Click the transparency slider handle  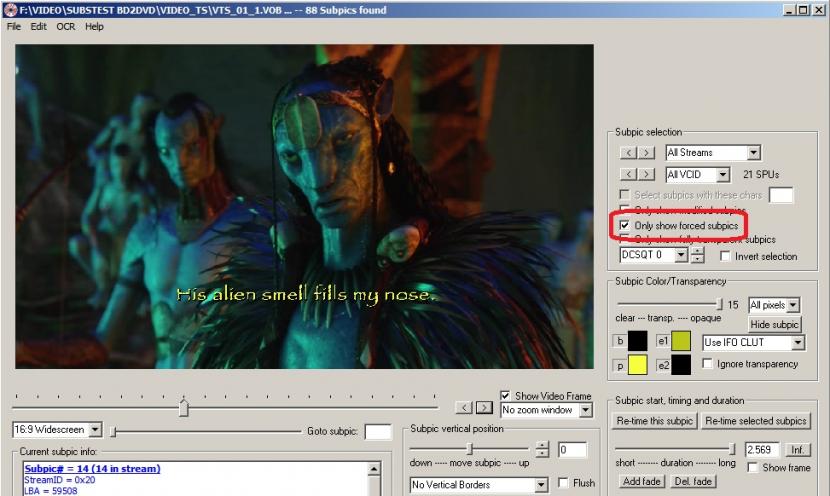(x=719, y=304)
